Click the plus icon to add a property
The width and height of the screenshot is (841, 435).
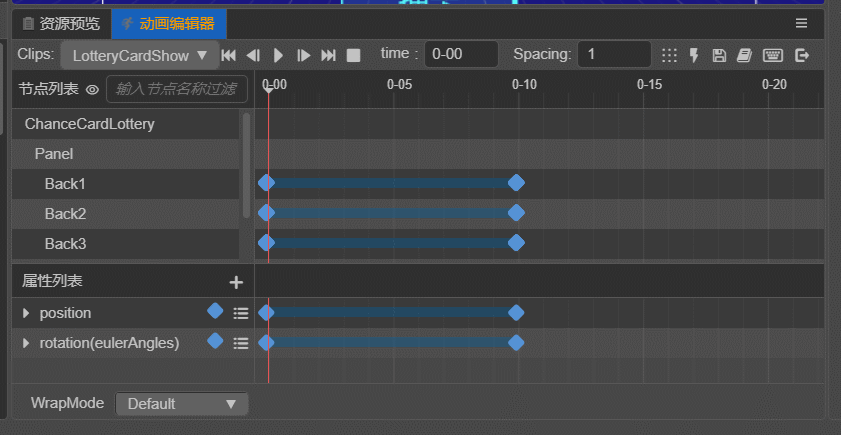tap(236, 282)
